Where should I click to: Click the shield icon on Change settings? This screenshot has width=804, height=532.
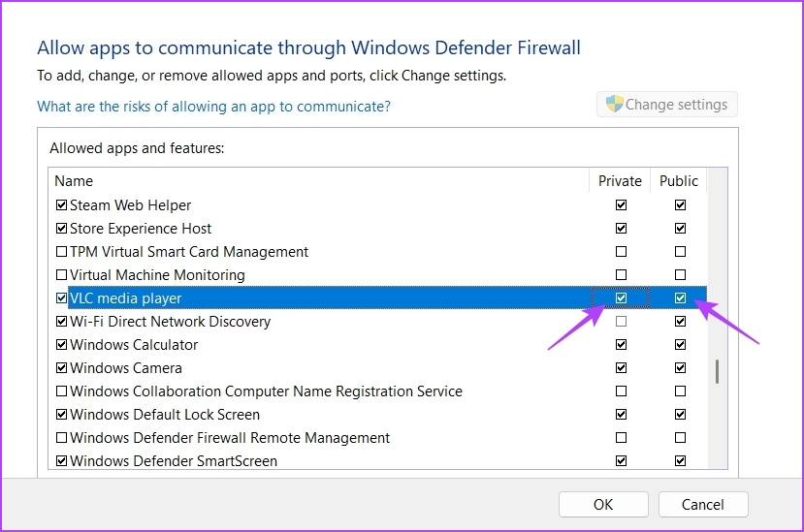tap(614, 104)
